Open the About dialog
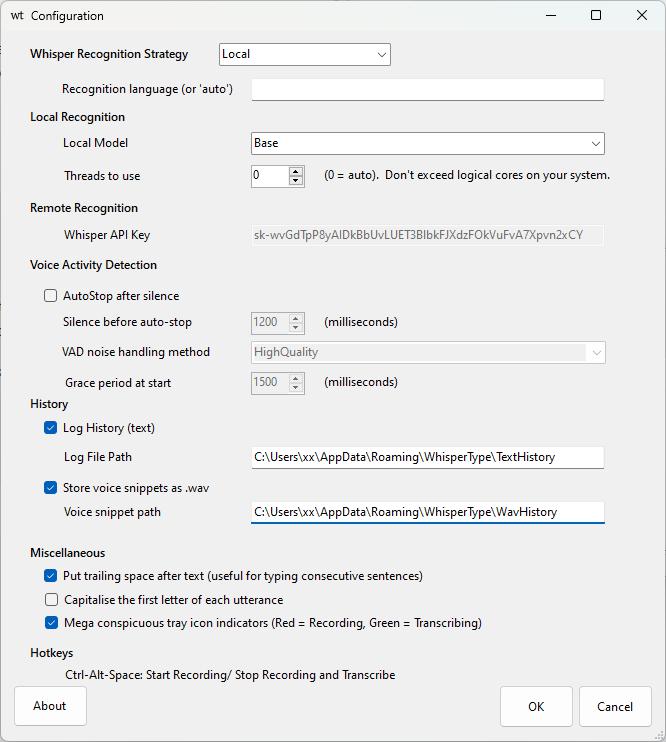This screenshot has width=666, height=742. [50, 706]
